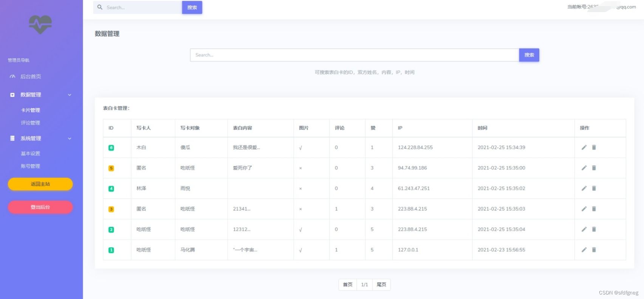Edit the row with IP 127.0.0.1
644x299 pixels.
[584, 249]
